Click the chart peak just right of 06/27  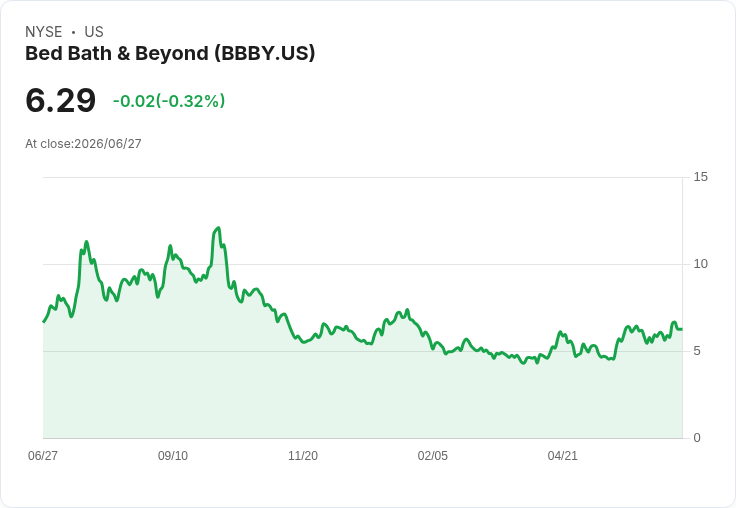(x=86, y=242)
